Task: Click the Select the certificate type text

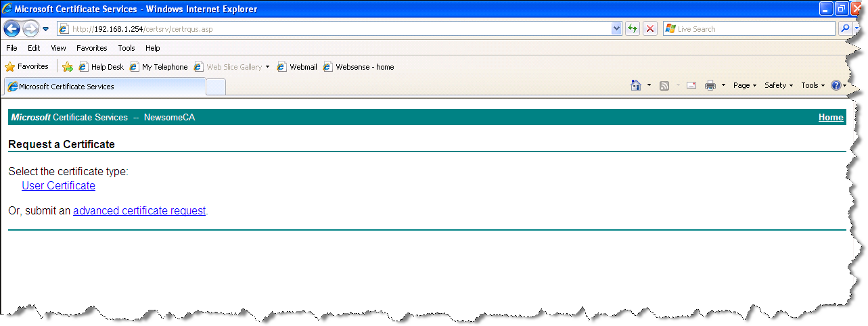Action: 68,171
